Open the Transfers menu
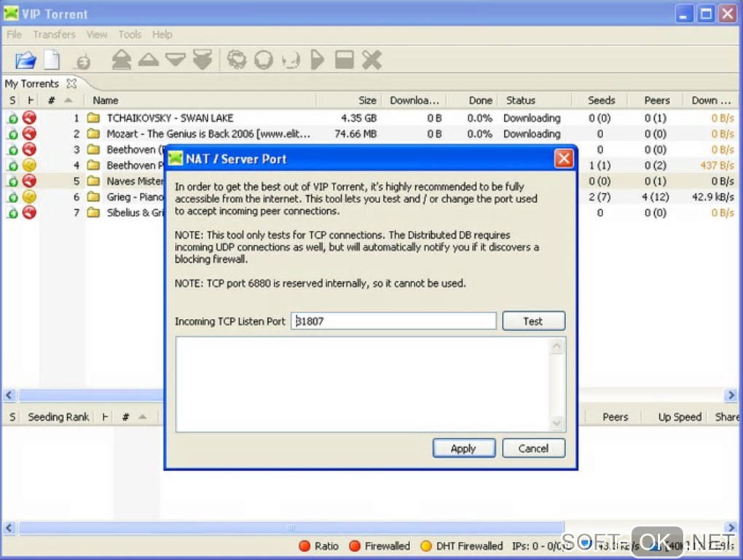 (x=54, y=34)
